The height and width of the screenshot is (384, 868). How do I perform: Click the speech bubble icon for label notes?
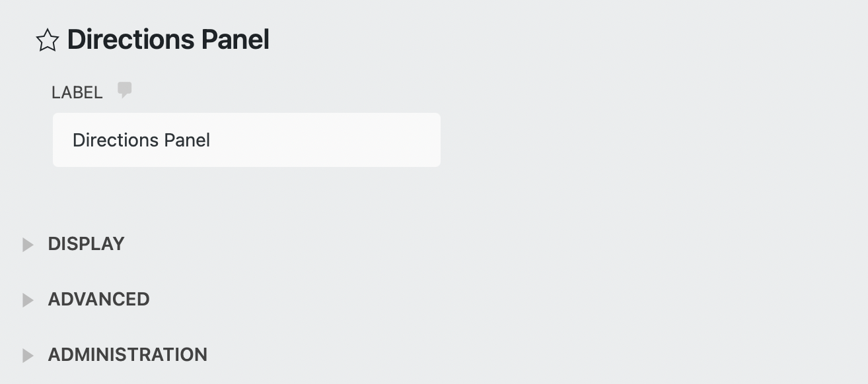click(126, 90)
